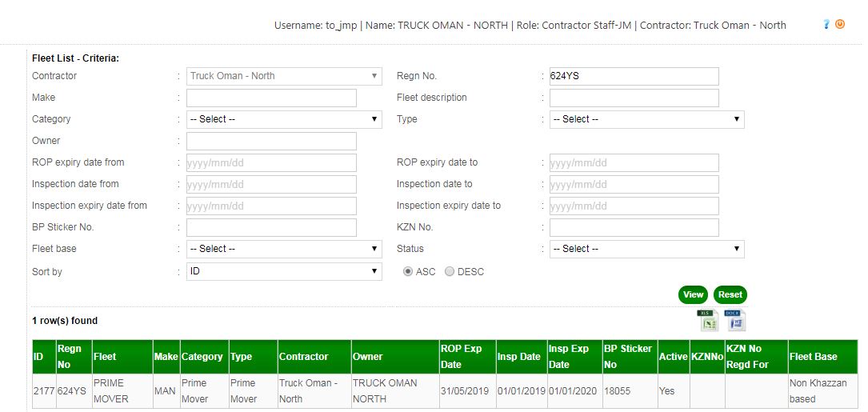The height and width of the screenshot is (412, 868).
Task: Click the ROP Exp Date column header
Action: tap(461, 357)
